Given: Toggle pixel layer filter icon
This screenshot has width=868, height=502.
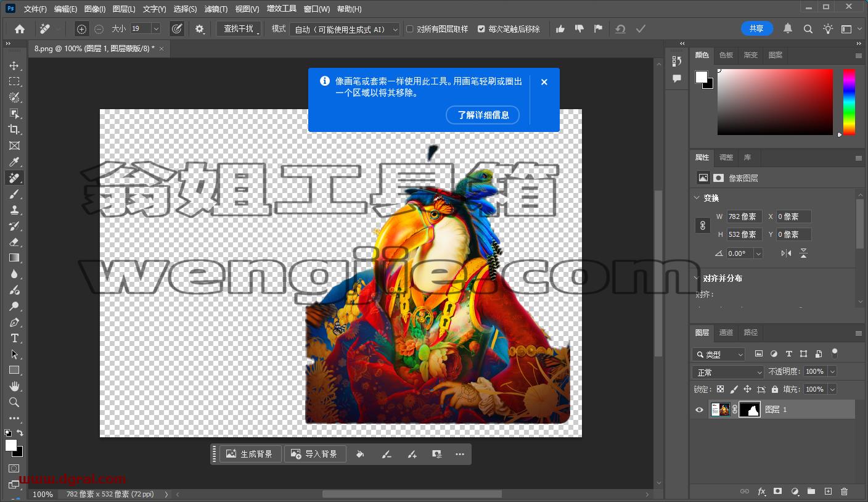Looking at the screenshot, I should pyautogui.click(x=759, y=354).
